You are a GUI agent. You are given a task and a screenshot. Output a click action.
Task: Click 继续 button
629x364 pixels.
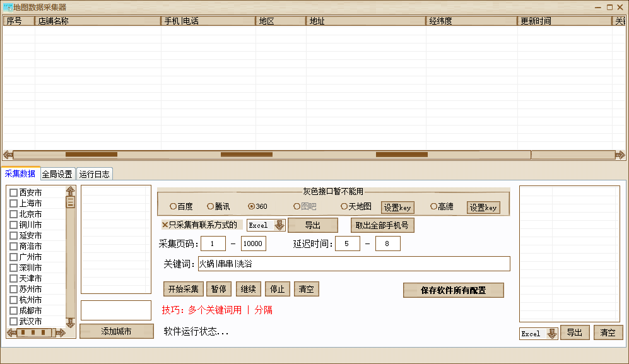coord(249,289)
